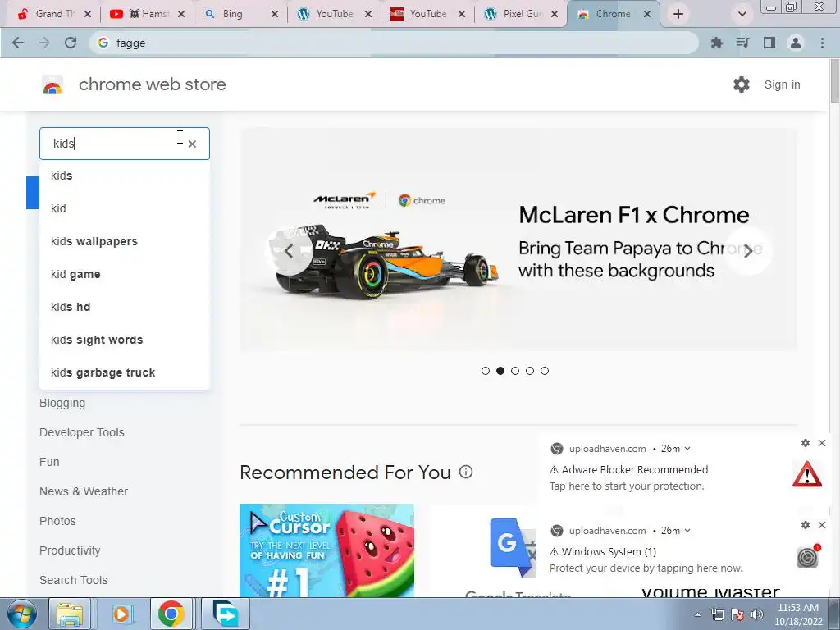Open the volume speaker tray icon
This screenshot has height=630, width=840.
[757, 614]
